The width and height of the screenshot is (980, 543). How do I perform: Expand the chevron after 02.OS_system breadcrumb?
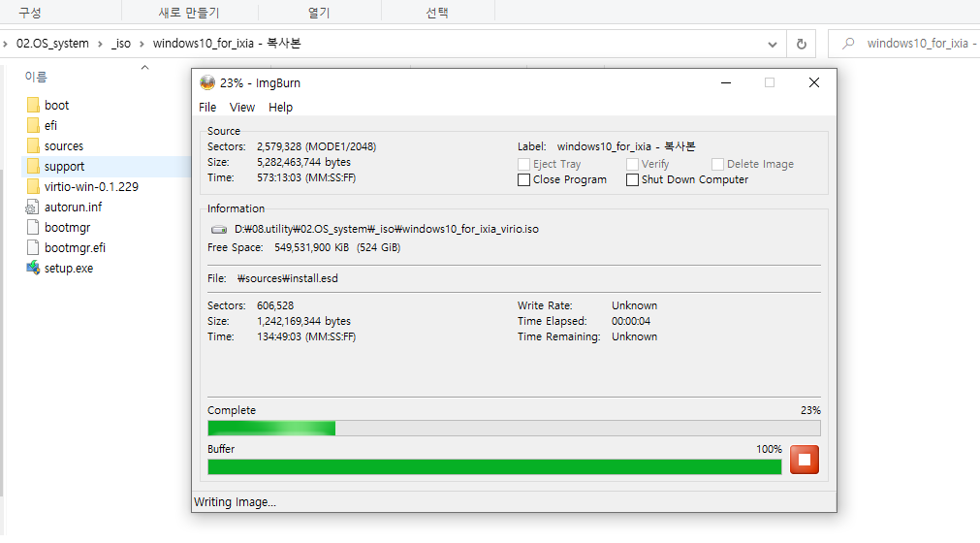point(100,44)
